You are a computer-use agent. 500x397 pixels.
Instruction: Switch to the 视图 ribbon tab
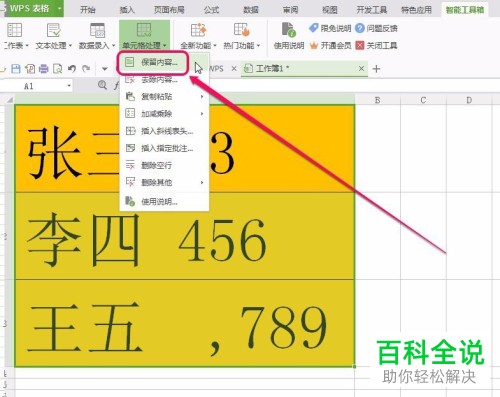click(x=330, y=10)
